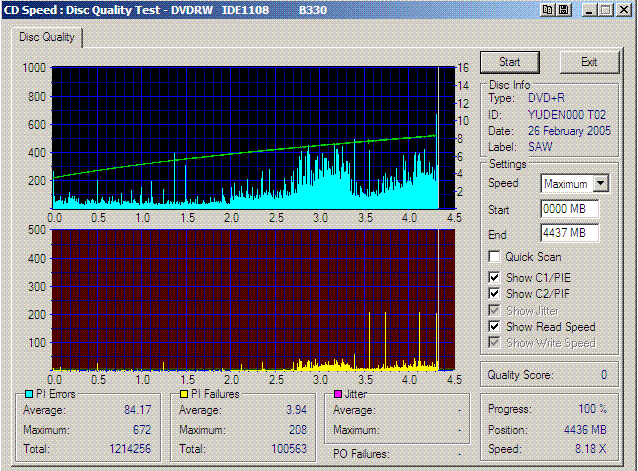Toggle the Show C2/PIF checkbox
The width and height of the screenshot is (638, 471).
(494, 293)
